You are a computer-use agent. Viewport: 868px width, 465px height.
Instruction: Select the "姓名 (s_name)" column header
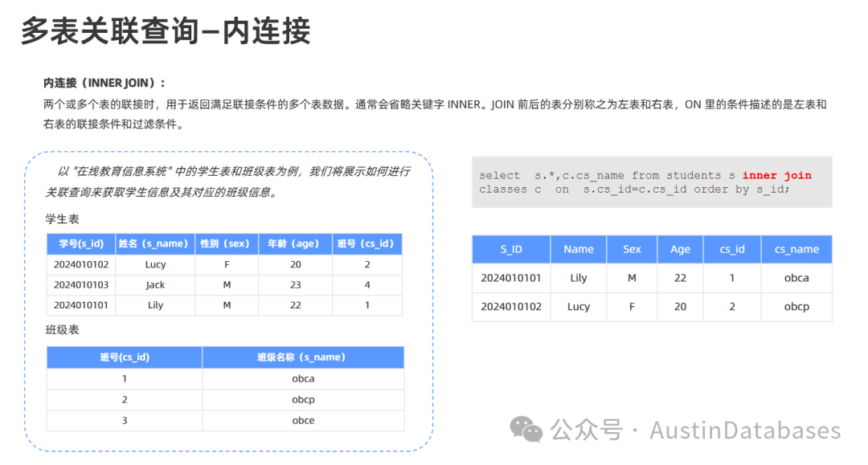click(155, 244)
